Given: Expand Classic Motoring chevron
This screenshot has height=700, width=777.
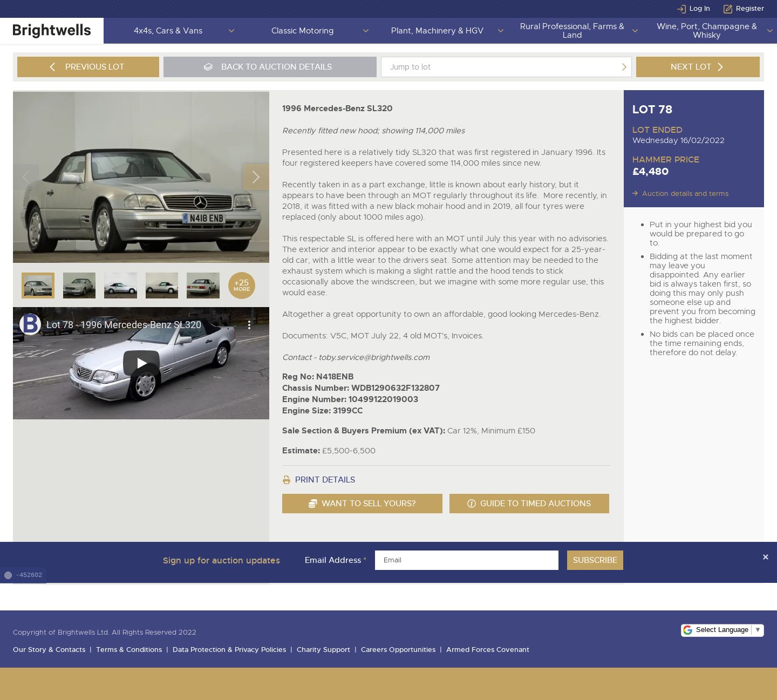Looking at the screenshot, I should [366, 31].
